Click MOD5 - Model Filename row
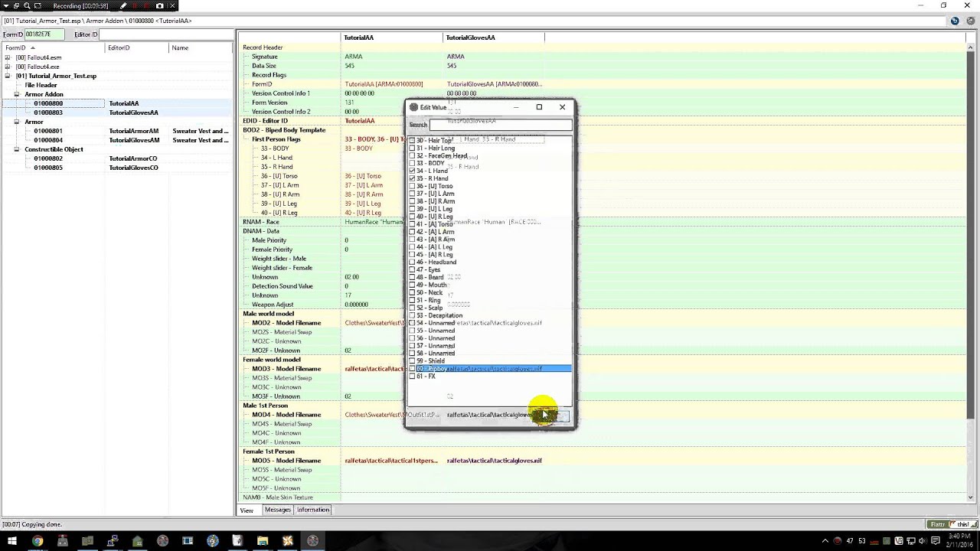The height and width of the screenshot is (551, 980). [286, 461]
